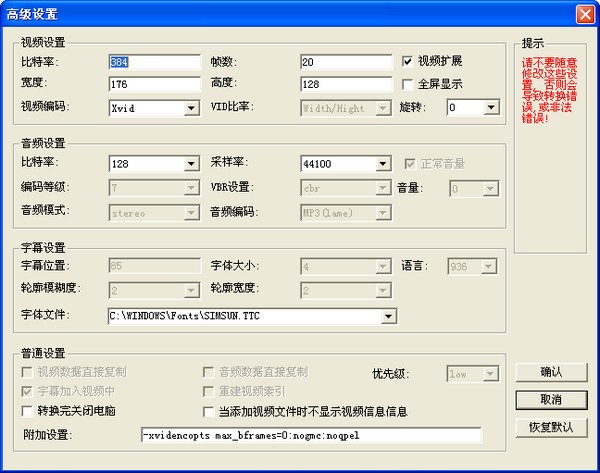Open the VID比率 Width/Hight dropdown
The width and height of the screenshot is (600, 473).
pyautogui.click(x=382, y=108)
